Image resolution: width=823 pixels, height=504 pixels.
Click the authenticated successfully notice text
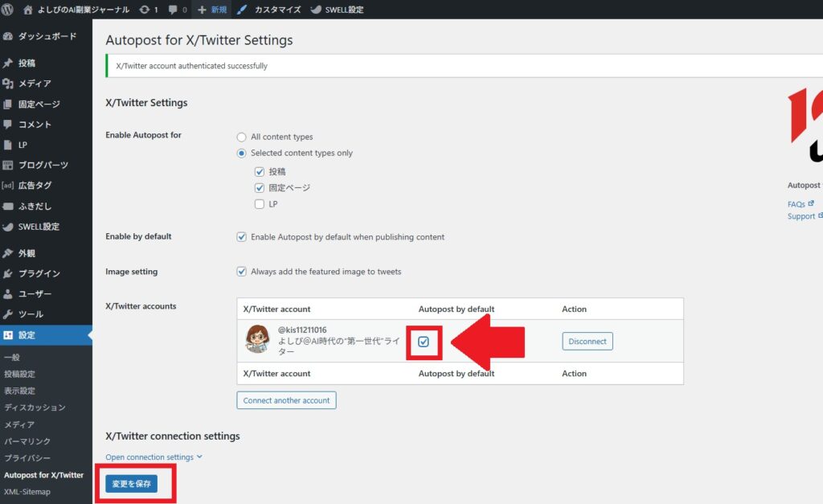coord(191,66)
